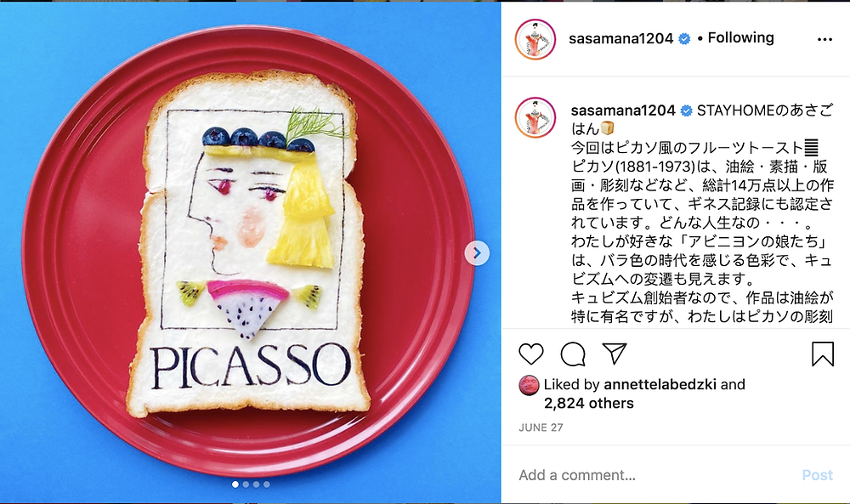Open sasamana1204 username in post header
The image size is (850, 504).
620,38
